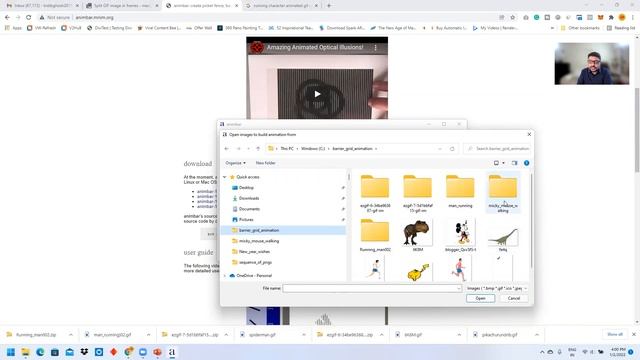640x360 pixels.
Task: Open the animbar app on the taskbar
Action: coord(172,352)
